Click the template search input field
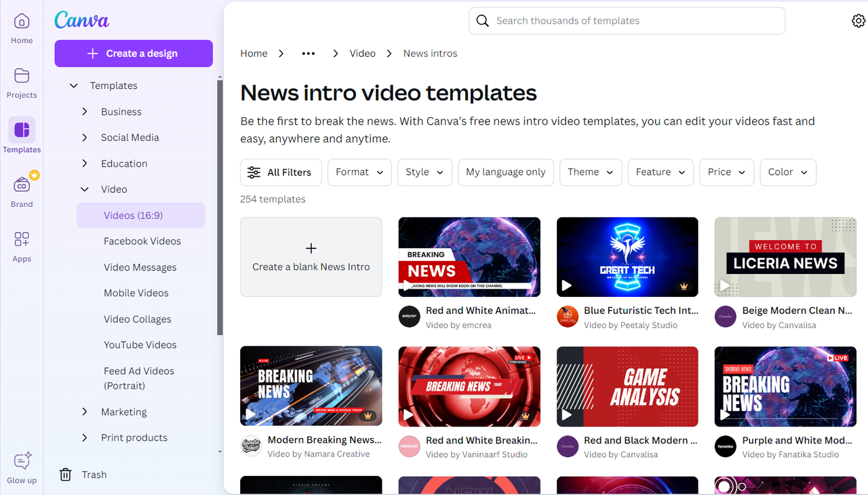The width and height of the screenshot is (868, 495). 610,20
